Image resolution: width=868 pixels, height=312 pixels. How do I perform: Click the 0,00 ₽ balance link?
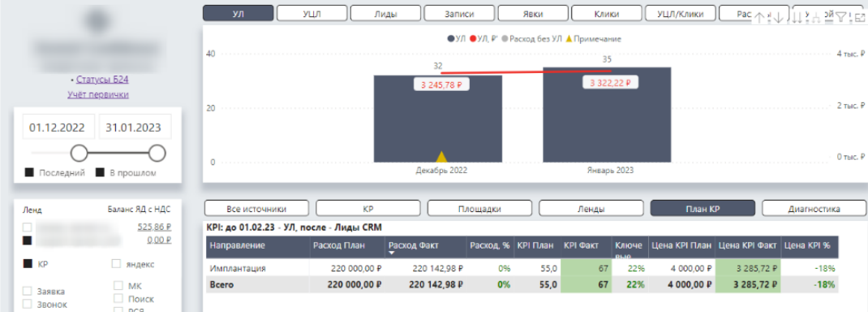click(x=159, y=240)
